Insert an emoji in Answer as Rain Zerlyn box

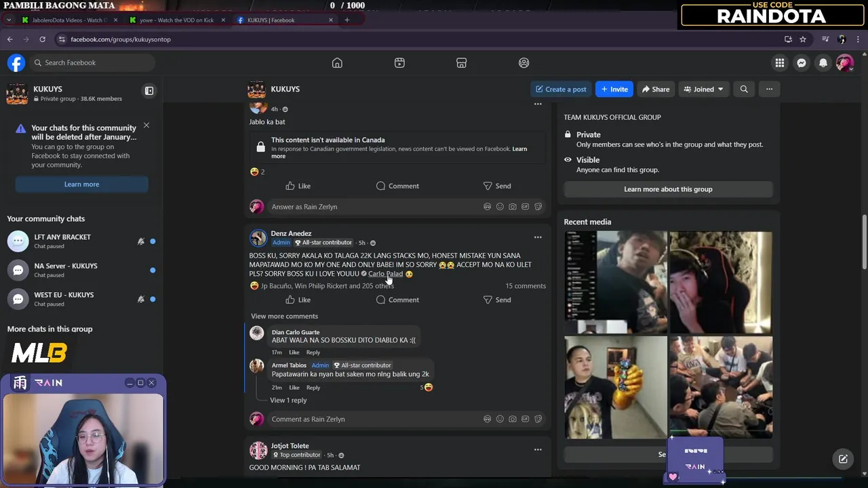(x=500, y=207)
